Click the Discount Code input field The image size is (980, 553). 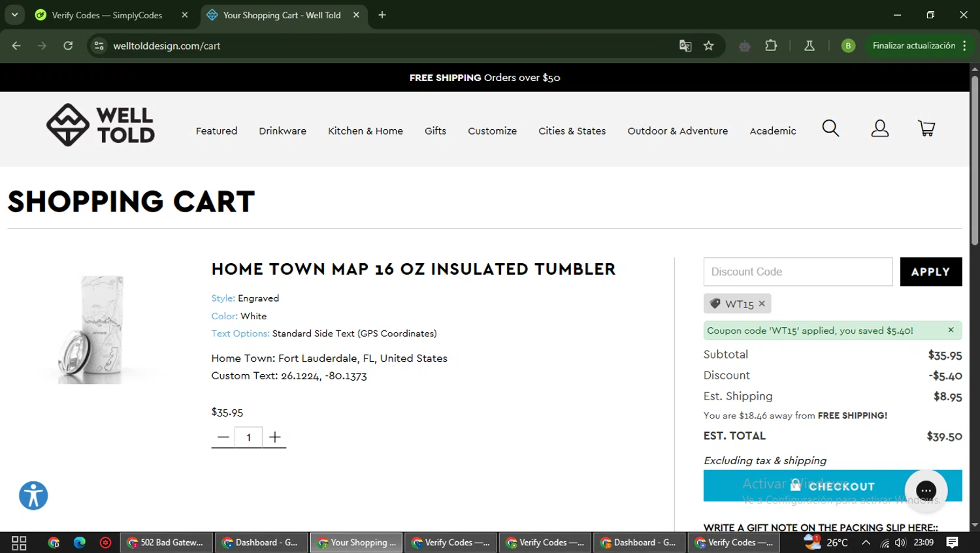coord(798,272)
